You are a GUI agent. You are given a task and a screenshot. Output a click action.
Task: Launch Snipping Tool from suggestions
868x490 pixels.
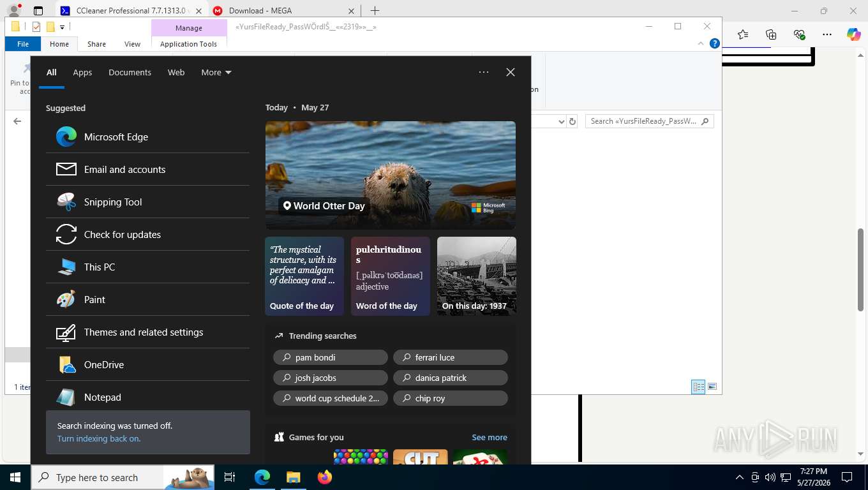click(147, 202)
